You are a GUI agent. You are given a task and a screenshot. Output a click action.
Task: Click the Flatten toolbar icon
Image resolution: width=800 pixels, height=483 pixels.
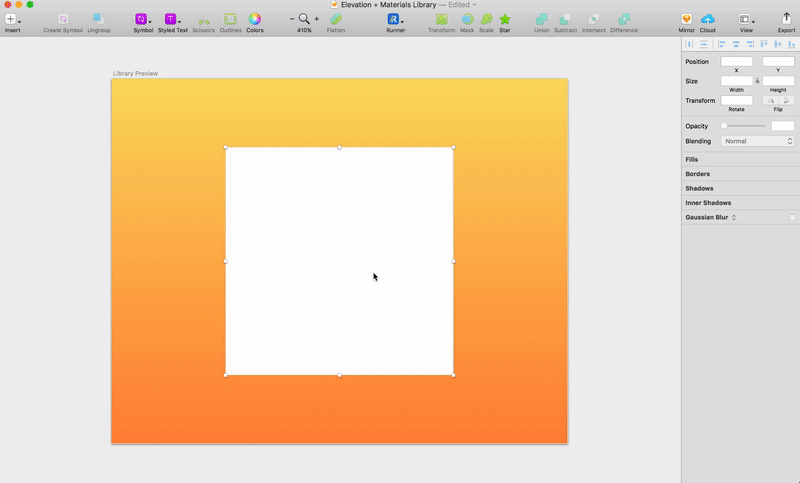click(336, 19)
